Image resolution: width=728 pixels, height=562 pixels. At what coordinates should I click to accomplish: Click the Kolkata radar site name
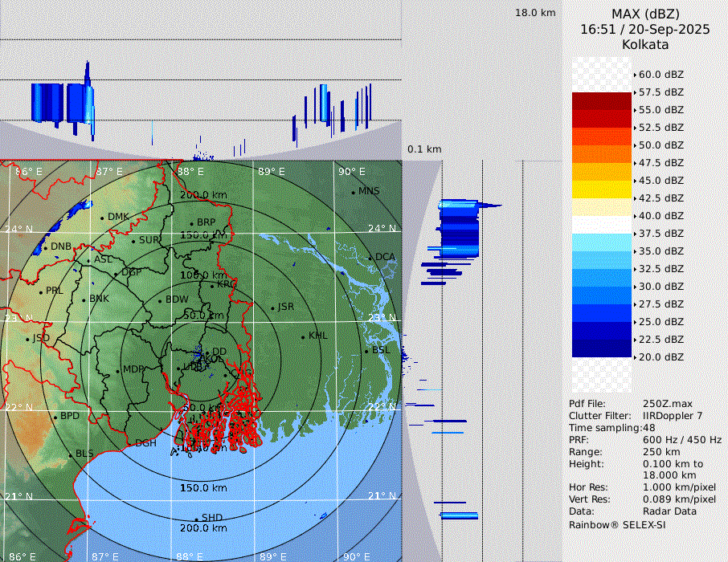point(645,44)
